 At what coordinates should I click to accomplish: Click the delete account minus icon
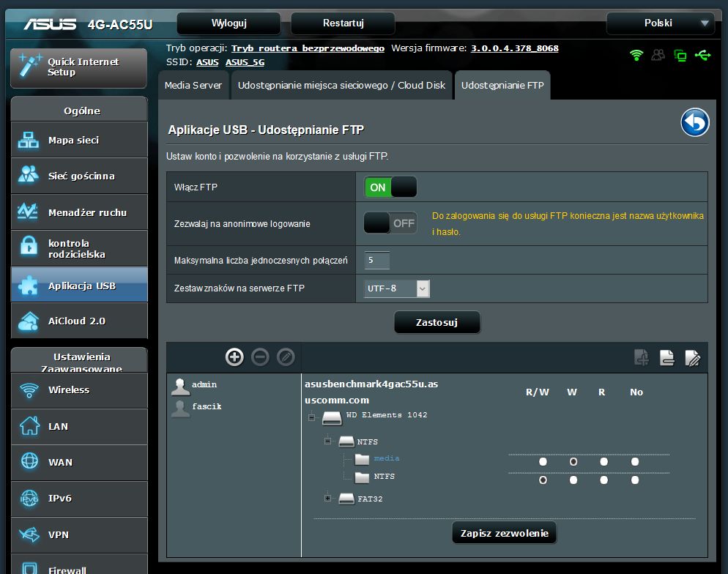[260, 357]
